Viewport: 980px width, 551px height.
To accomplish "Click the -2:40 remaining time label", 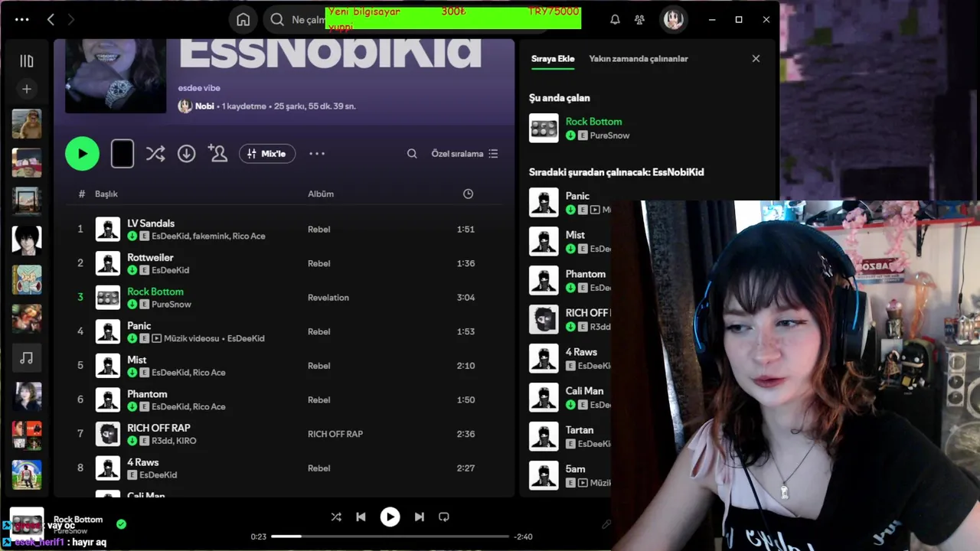I will [x=523, y=536].
